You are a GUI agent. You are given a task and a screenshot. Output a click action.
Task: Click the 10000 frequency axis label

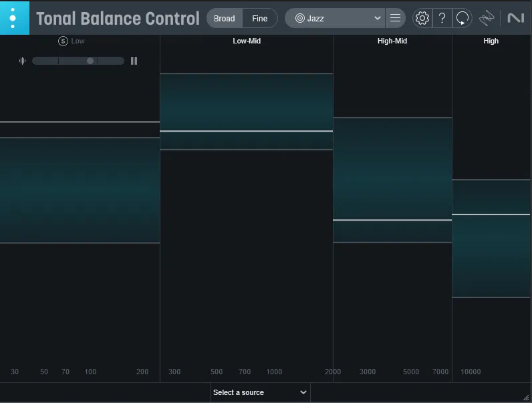coord(471,372)
